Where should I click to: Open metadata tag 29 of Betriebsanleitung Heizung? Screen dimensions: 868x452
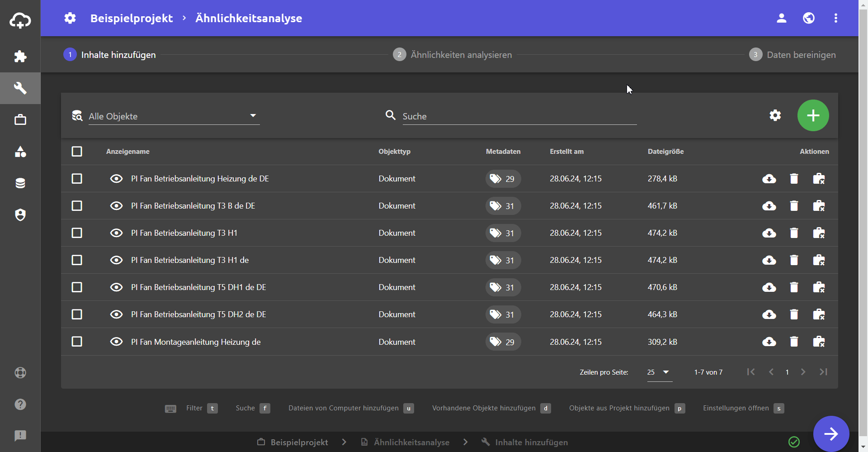click(503, 179)
